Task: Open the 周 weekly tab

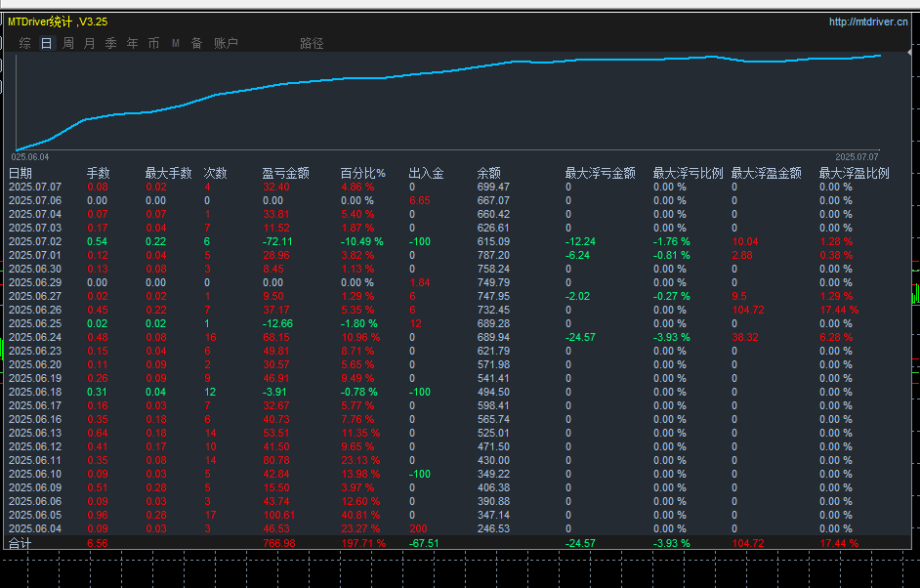Action: [68, 43]
